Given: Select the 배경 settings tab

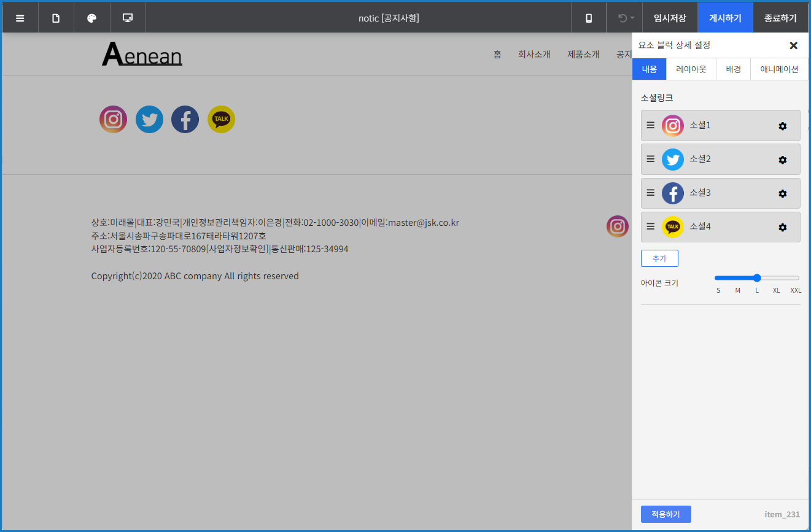Looking at the screenshot, I should 733,69.
